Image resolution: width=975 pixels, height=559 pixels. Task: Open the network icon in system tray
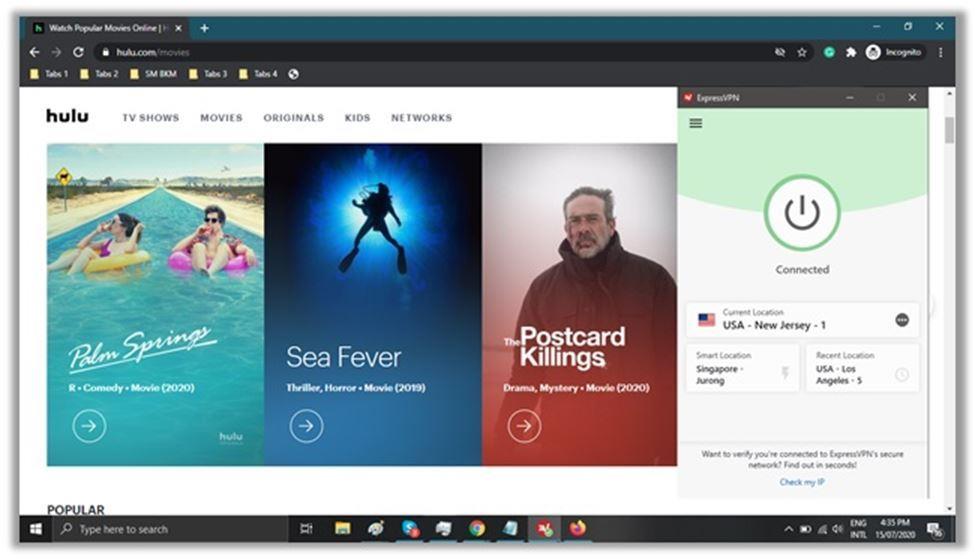822,529
